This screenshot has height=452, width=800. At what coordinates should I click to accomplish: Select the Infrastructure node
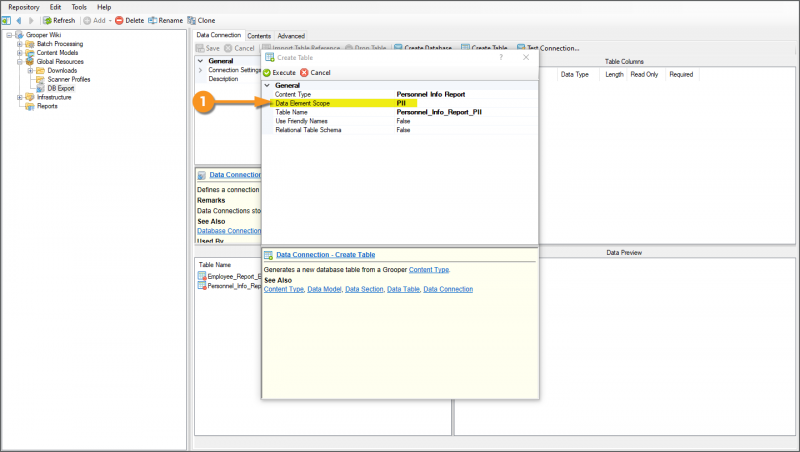coord(54,97)
